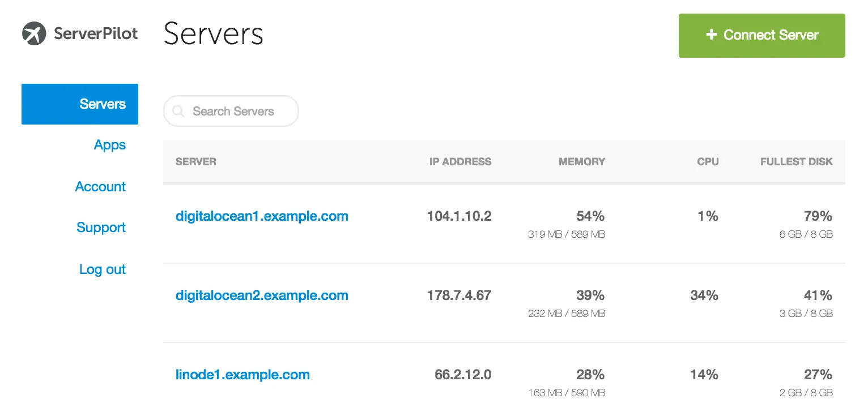
Task: Open the digitalocean2.example.com server page
Action: [262, 295]
